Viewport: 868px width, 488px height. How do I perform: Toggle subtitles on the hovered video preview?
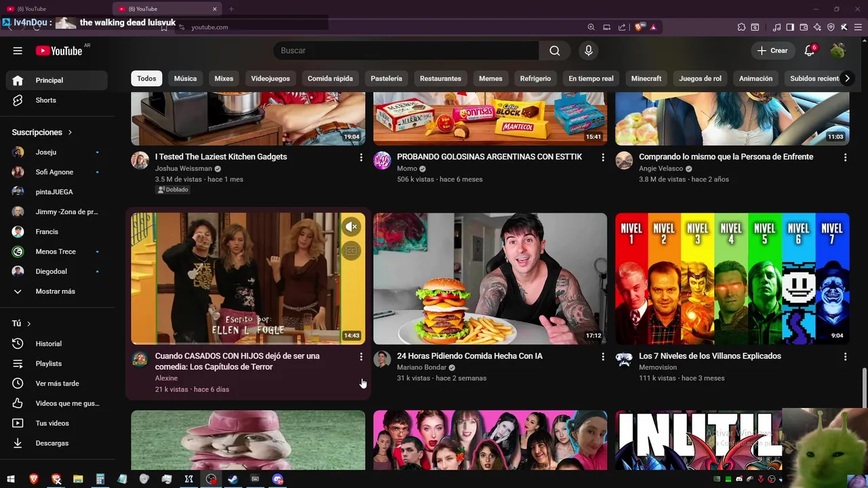pyautogui.click(x=351, y=251)
